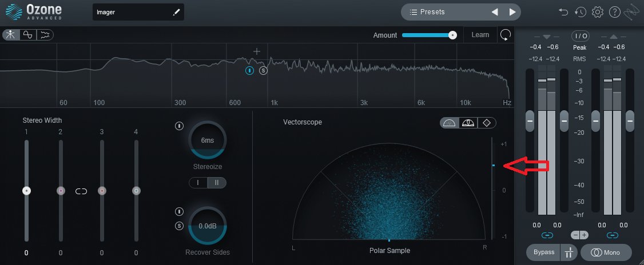Click the Recover Sides 0.0dB knob

[208, 226]
